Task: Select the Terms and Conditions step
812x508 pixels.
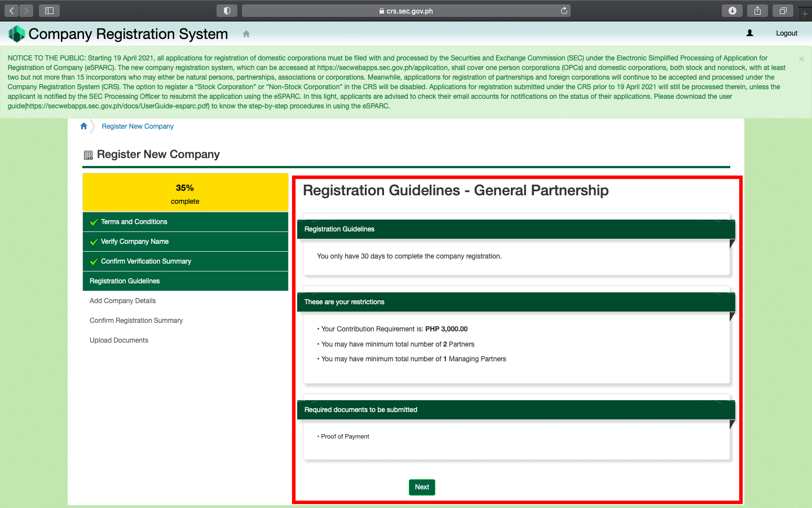Action: point(134,222)
